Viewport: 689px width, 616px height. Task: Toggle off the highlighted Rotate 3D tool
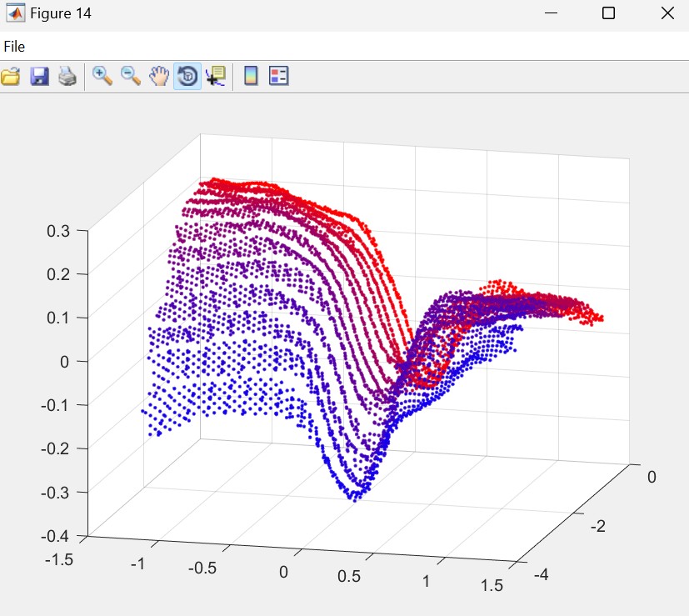coord(187,77)
